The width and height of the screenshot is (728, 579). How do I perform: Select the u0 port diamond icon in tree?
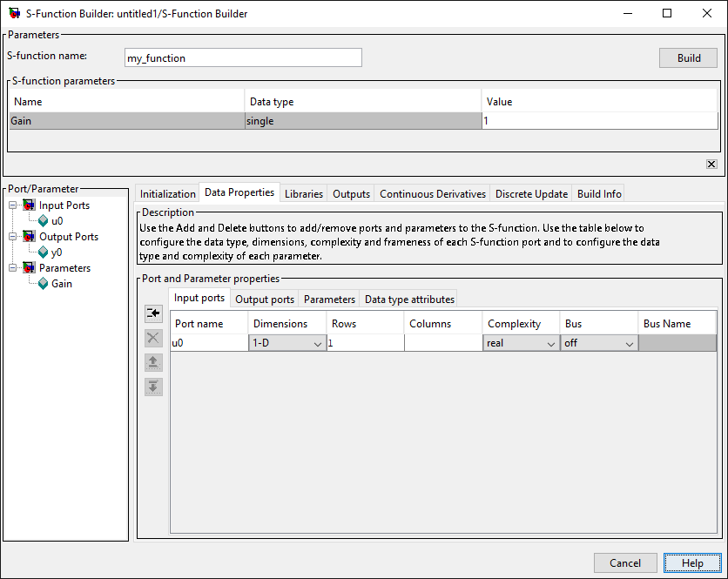[44, 221]
